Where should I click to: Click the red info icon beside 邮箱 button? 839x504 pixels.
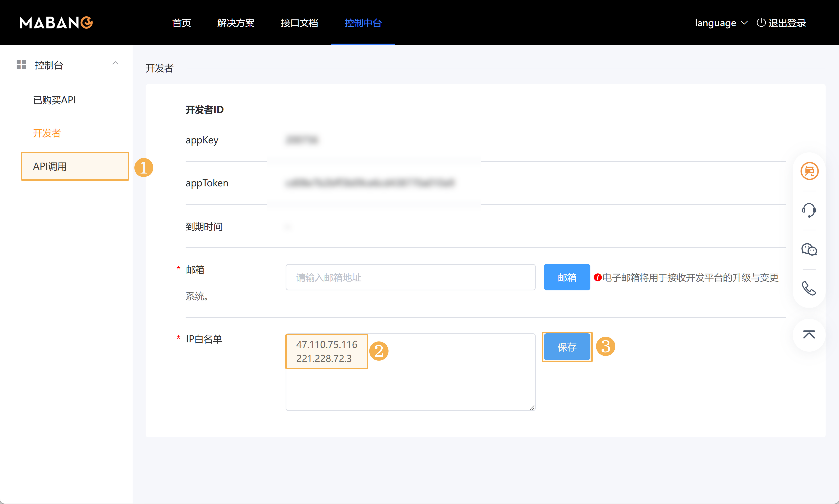pos(597,277)
